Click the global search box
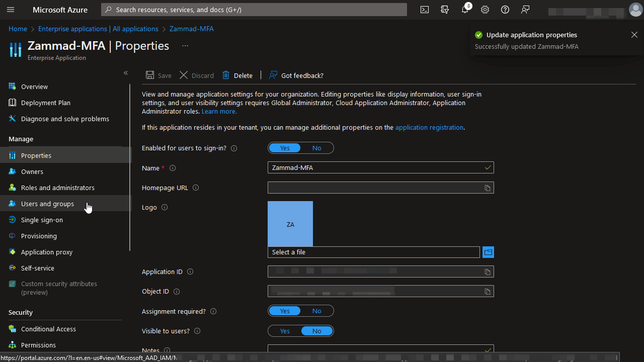Image resolution: width=644 pixels, height=362 pixels. click(x=254, y=10)
